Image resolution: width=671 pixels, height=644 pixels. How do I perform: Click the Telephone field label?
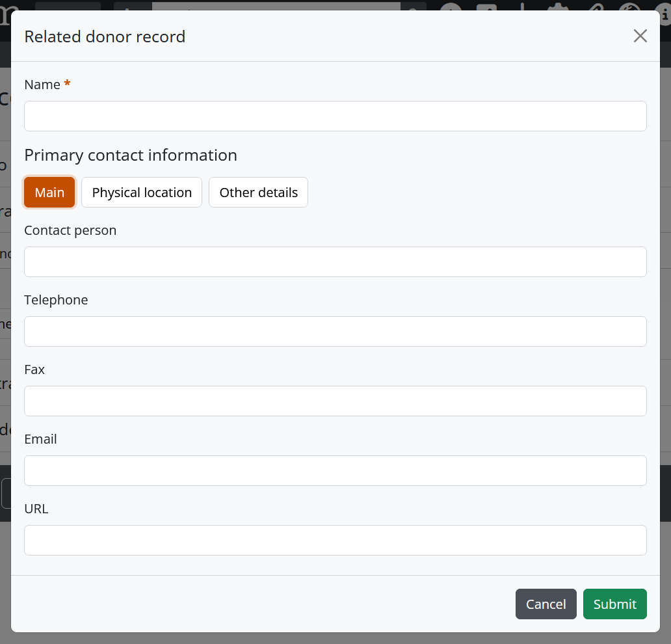click(x=56, y=300)
